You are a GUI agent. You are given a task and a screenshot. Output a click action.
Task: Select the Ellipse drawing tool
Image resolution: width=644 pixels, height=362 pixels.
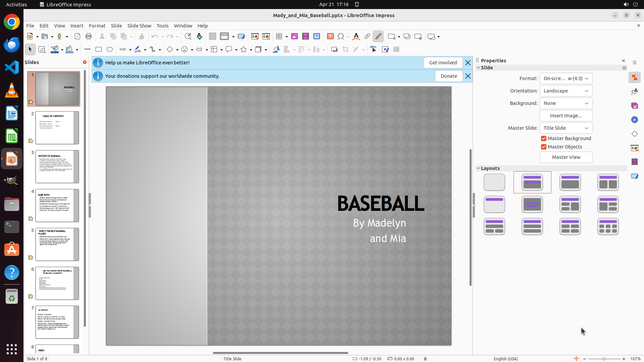tap(110, 50)
